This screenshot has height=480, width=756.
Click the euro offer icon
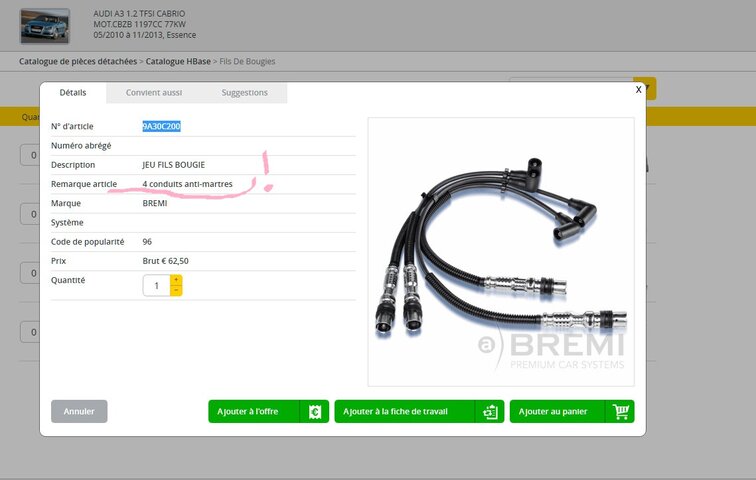[x=314, y=412]
